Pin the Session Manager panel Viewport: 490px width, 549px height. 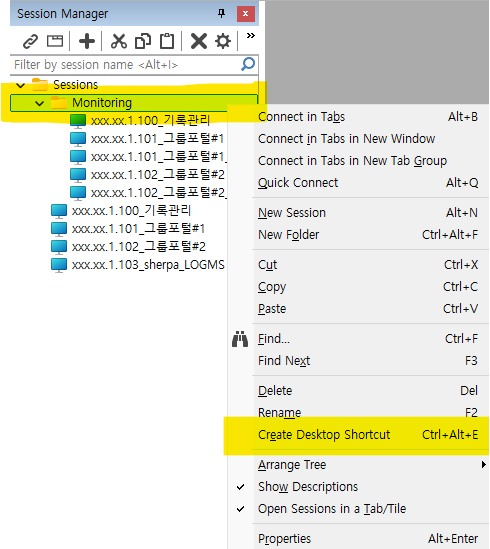221,14
